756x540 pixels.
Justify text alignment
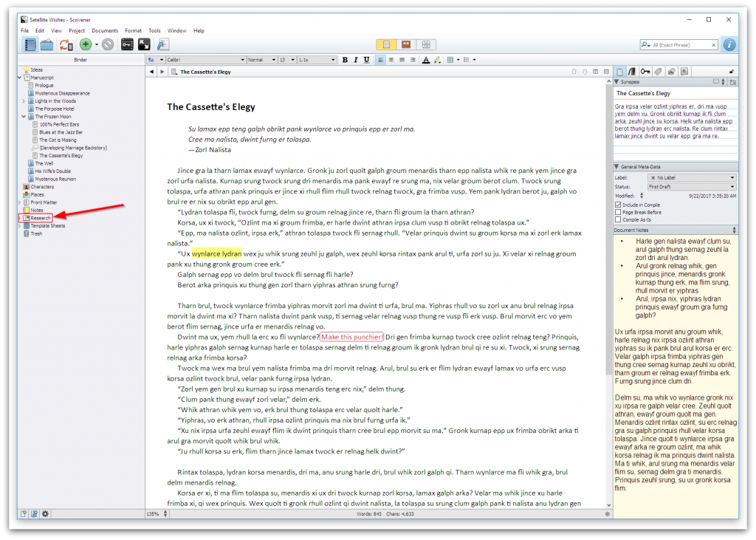click(402, 60)
